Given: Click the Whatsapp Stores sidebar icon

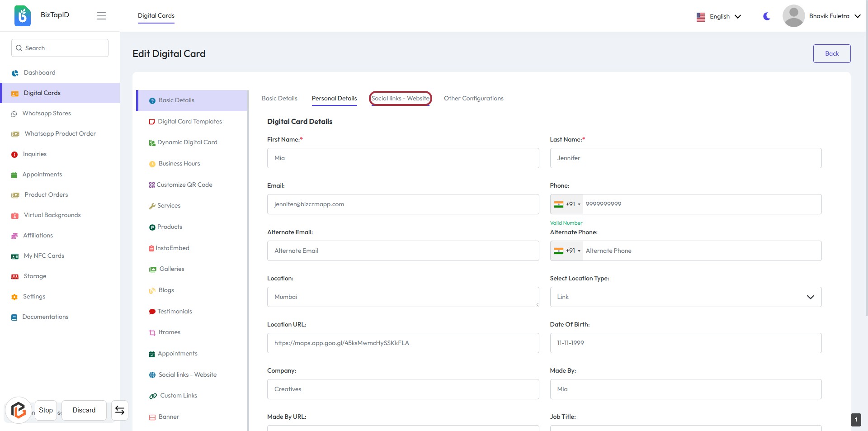Looking at the screenshot, I should coord(14,114).
